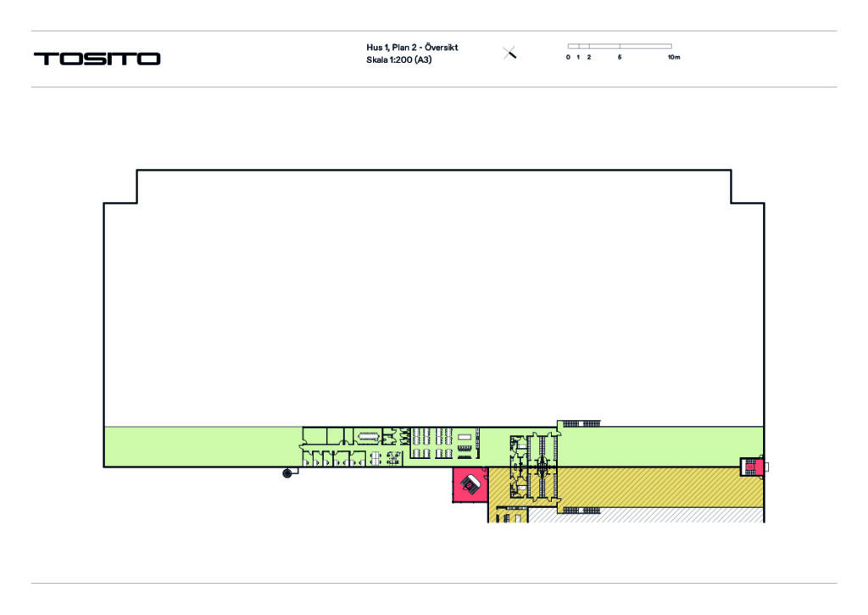Click the small red stair marker at right edge
Screen dimensions: 868x615
(754, 467)
